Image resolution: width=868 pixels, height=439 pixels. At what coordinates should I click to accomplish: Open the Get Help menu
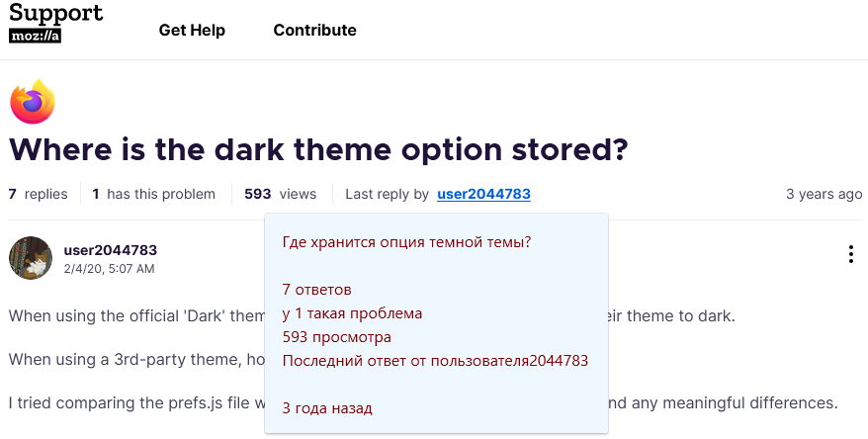click(x=192, y=30)
